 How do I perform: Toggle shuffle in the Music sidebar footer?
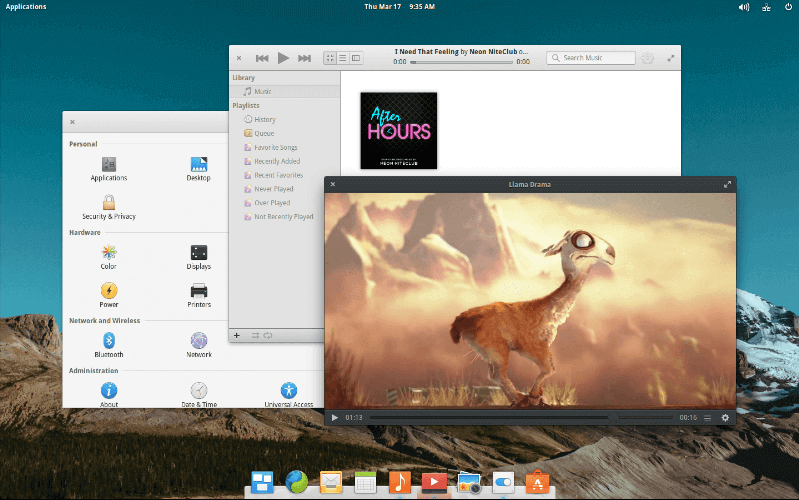pyautogui.click(x=255, y=335)
